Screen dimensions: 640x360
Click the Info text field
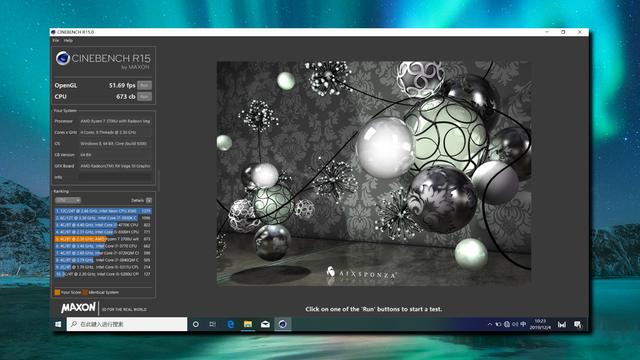click(115, 177)
